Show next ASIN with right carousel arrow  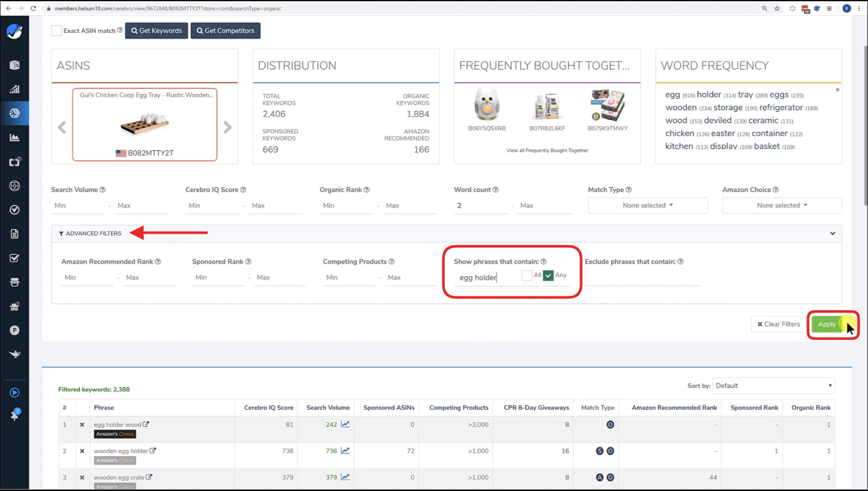tap(227, 127)
